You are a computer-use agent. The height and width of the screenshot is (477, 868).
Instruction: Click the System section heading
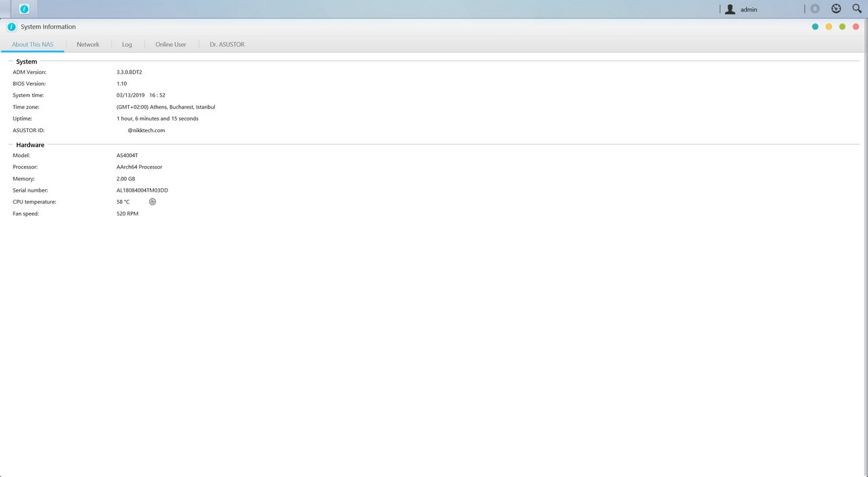click(26, 62)
